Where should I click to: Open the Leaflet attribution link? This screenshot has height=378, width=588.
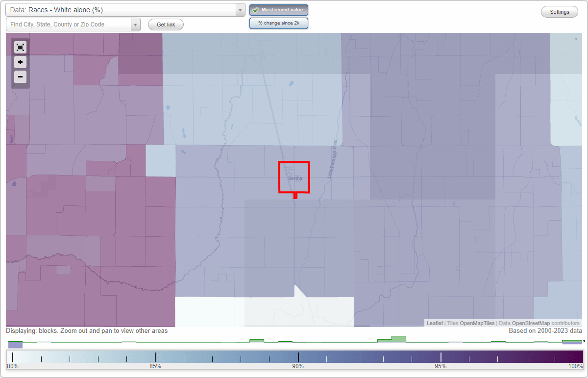tap(435, 323)
